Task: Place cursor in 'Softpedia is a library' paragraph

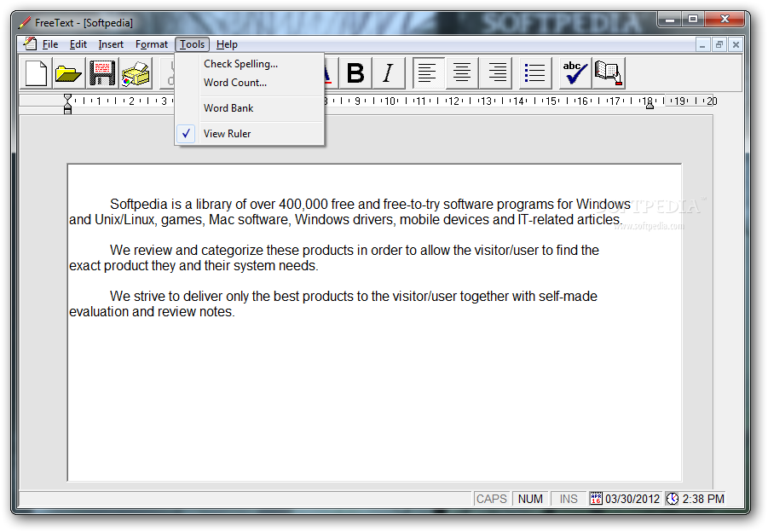Action: tap(349, 211)
